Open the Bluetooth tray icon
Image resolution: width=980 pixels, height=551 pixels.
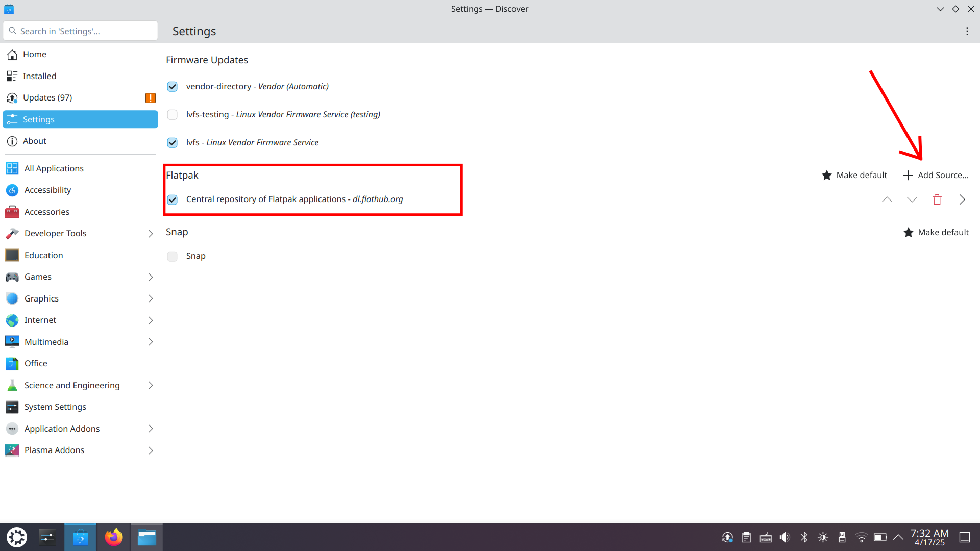pyautogui.click(x=804, y=537)
